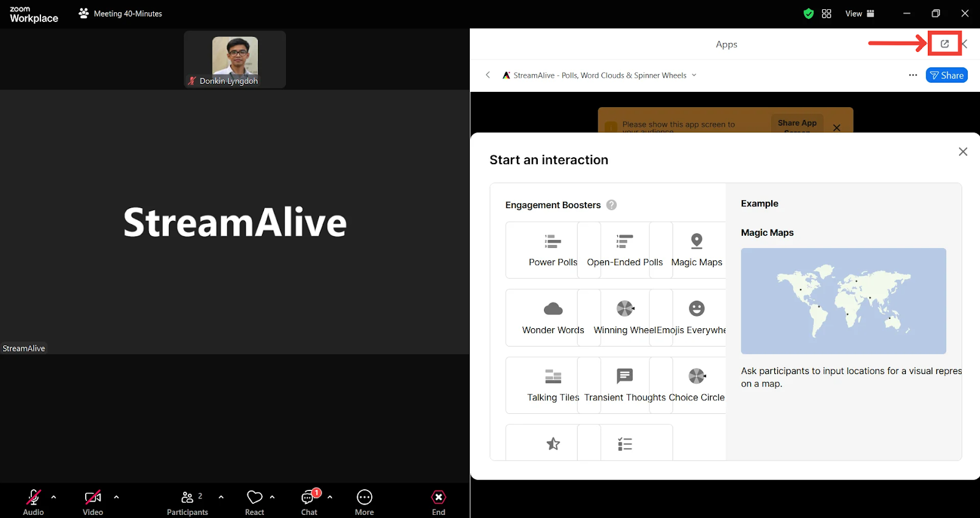Open the Participants panel

[187, 502]
